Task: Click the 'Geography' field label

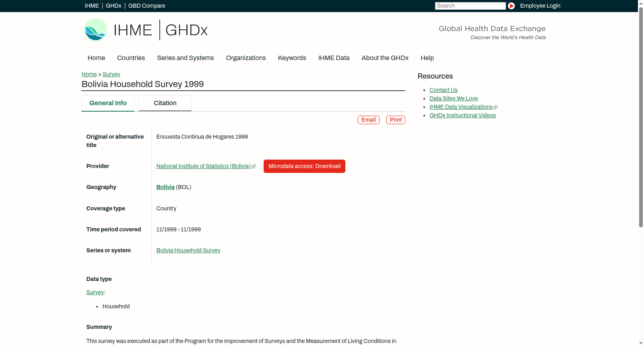Action: 101,187
